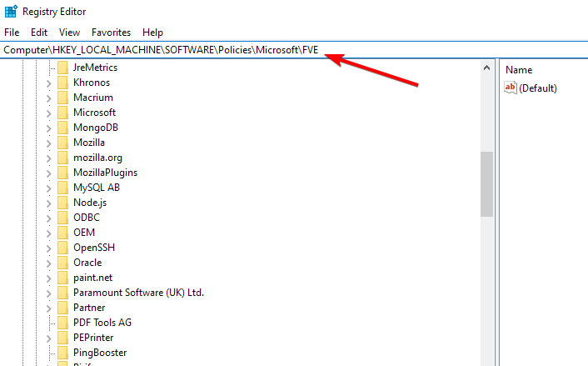
Task: Select the Paramount Software (UK) Ltd. label
Action: pos(138,293)
